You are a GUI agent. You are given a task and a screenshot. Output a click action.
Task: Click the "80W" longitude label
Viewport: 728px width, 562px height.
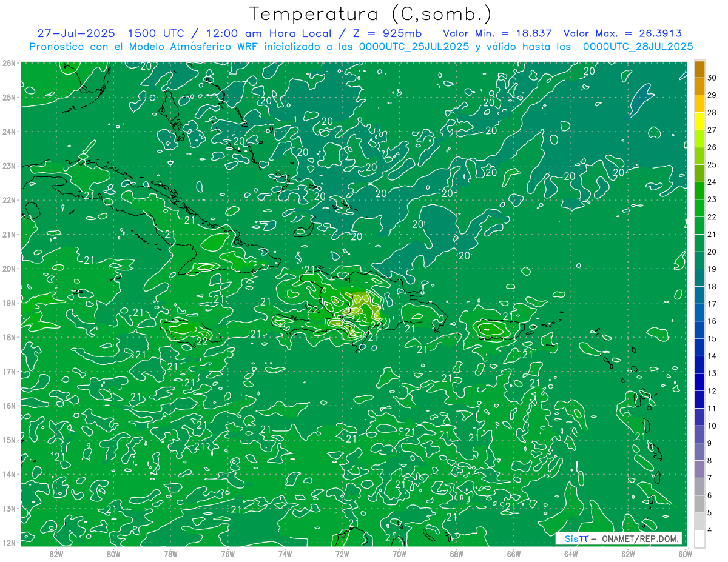[x=113, y=554]
